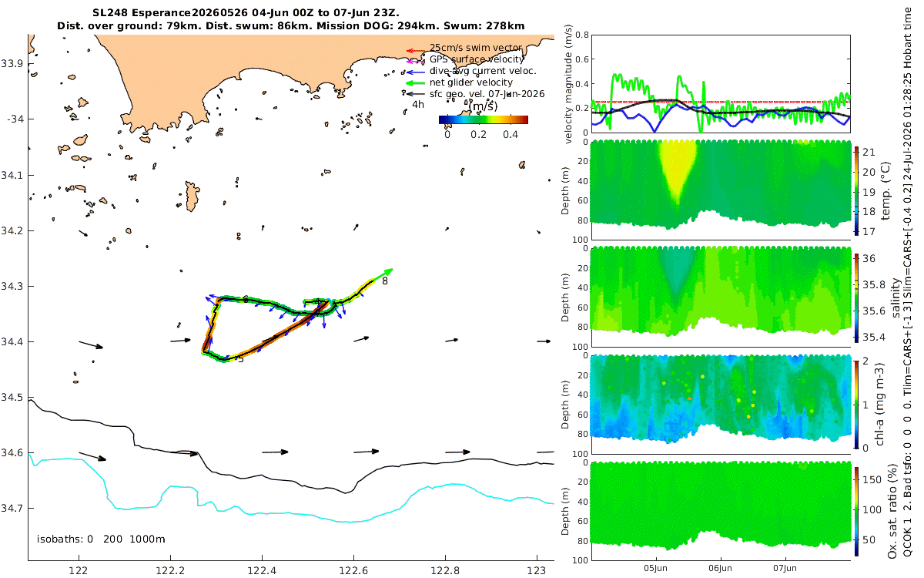Click the blue dive-avg current legend arrow
The height and width of the screenshot is (578, 924).
[x=416, y=72]
